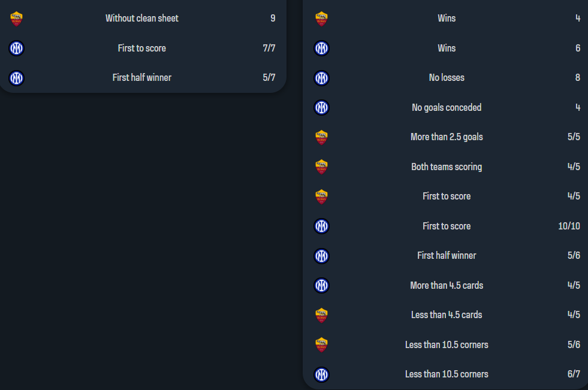Click Inter crest beside First to score 10/10

(x=322, y=226)
